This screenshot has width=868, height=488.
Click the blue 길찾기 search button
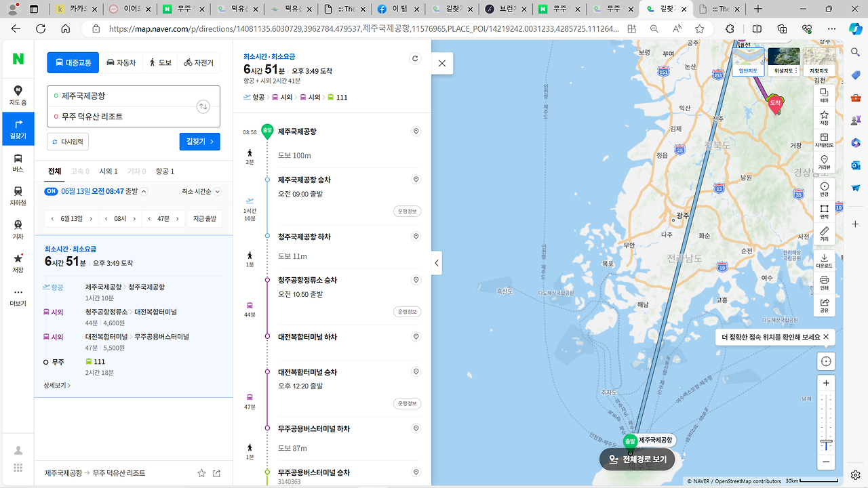coord(200,141)
